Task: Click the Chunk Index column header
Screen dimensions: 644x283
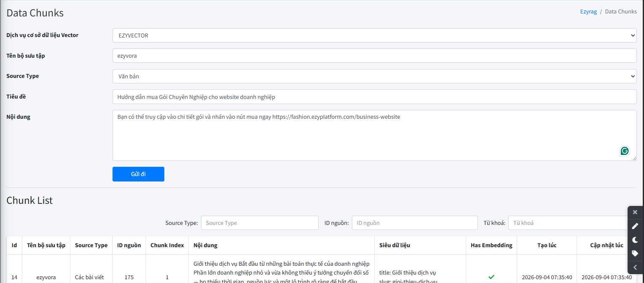Action: pos(167,245)
